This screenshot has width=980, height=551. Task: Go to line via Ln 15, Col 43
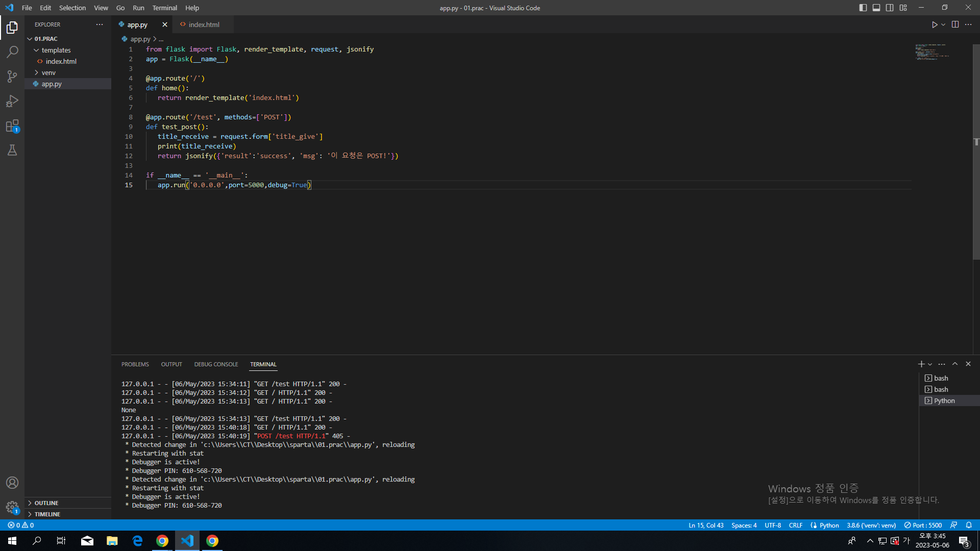point(706,525)
